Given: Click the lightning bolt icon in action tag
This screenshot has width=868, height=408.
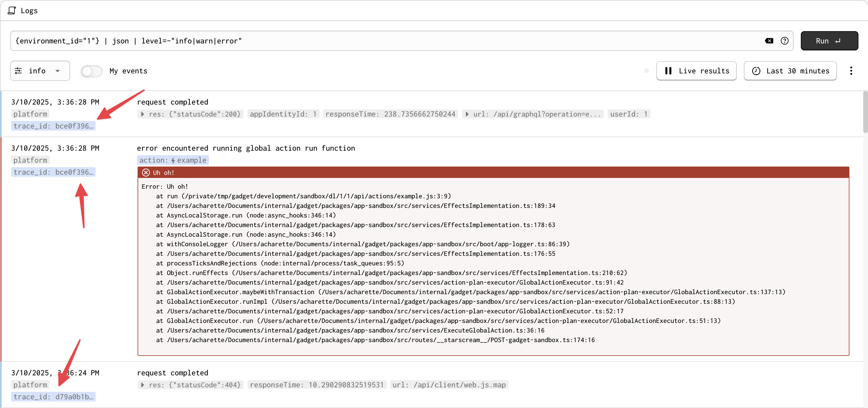Looking at the screenshot, I should pyautogui.click(x=173, y=160).
